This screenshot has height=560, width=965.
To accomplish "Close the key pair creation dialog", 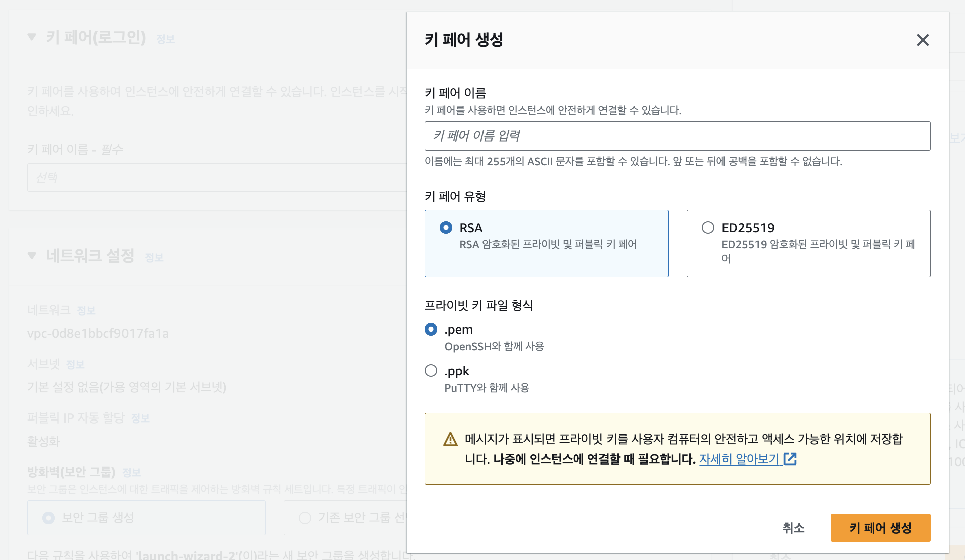I will (x=922, y=40).
